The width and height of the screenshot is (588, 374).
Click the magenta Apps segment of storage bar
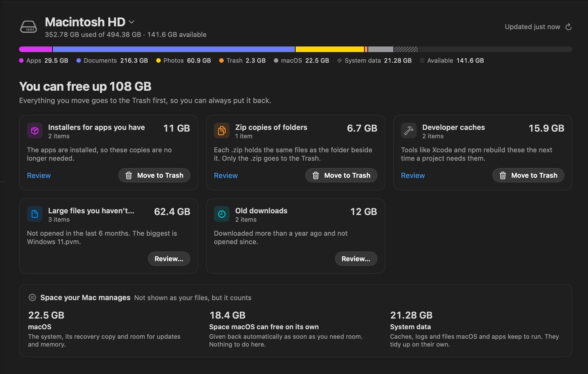(x=36, y=49)
